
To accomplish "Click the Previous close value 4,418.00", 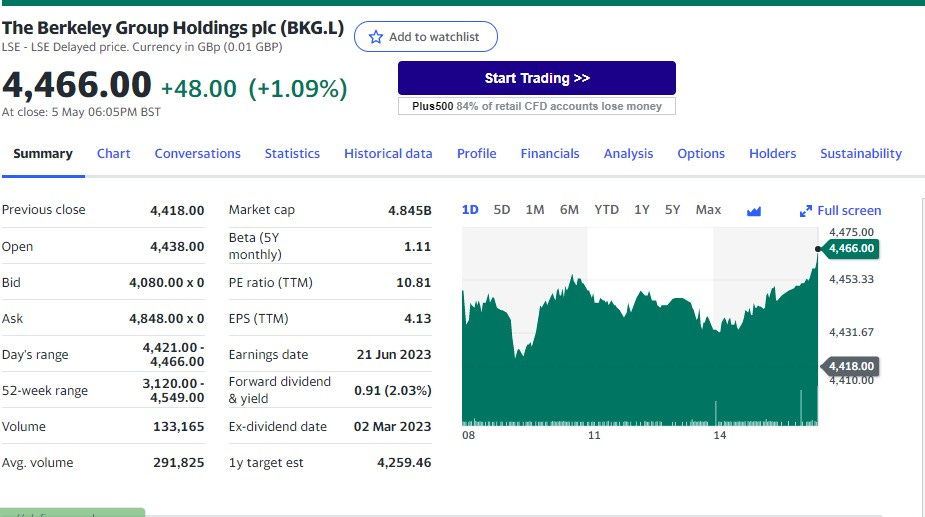I will pos(177,210).
